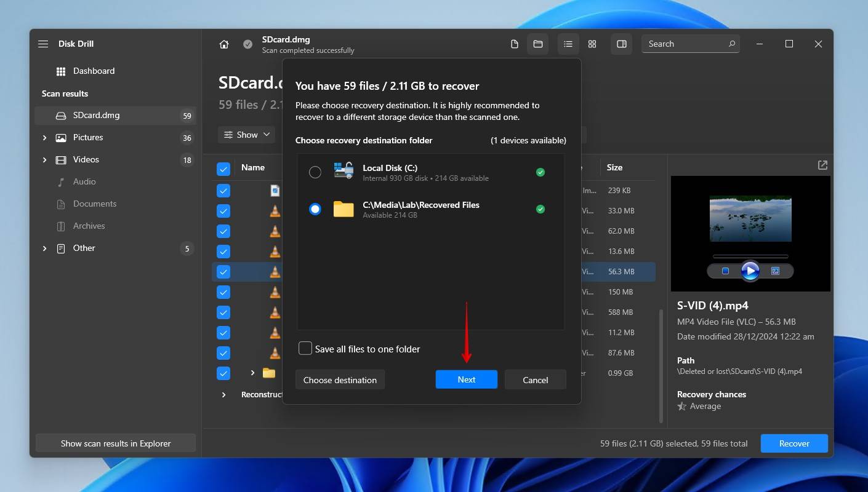Expand the Videos category
Image resolution: width=868 pixels, height=492 pixels.
pos(44,160)
